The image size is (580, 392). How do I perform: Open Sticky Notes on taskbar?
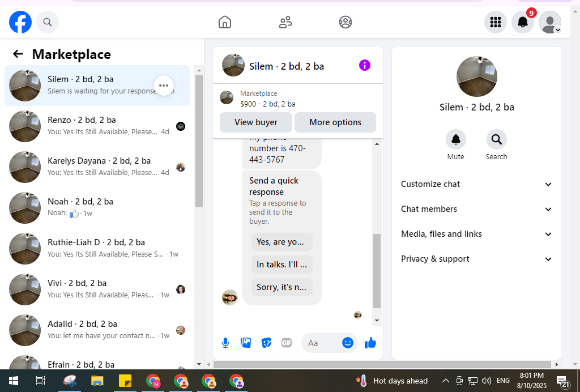125,381
